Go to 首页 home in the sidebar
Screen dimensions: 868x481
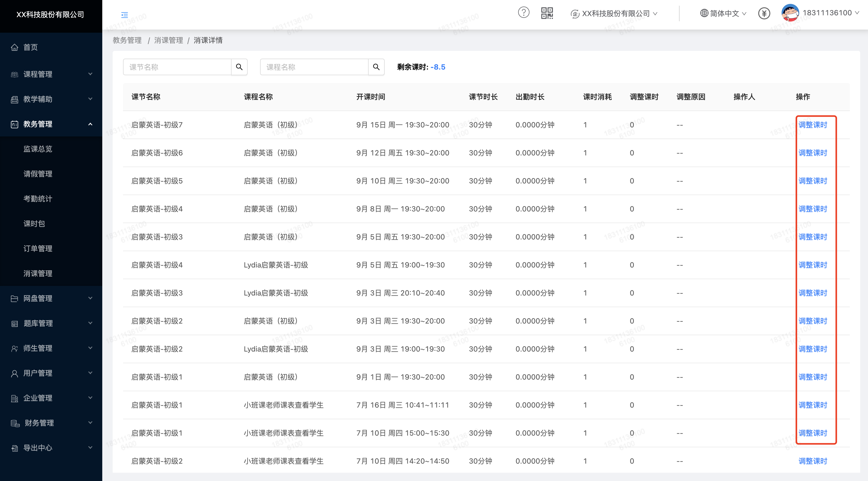click(x=30, y=47)
